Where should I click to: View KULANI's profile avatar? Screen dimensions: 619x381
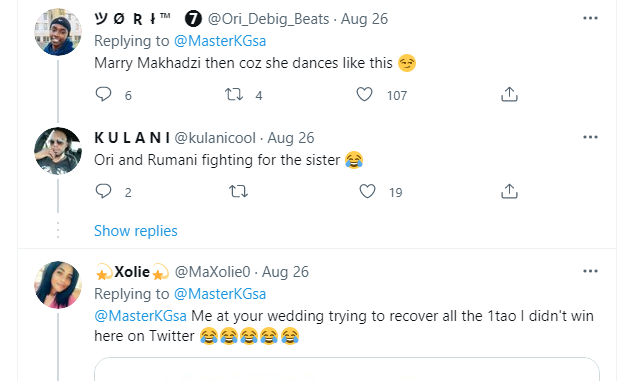click(x=58, y=151)
